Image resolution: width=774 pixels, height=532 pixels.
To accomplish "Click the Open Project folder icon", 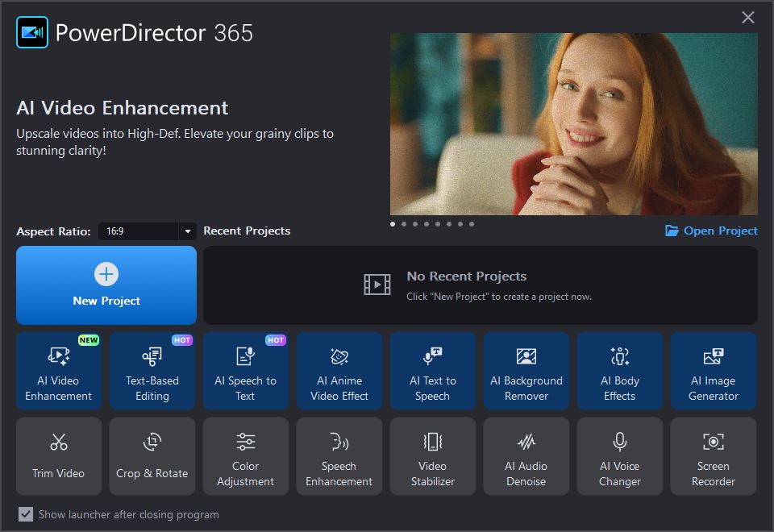I will click(672, 231).
